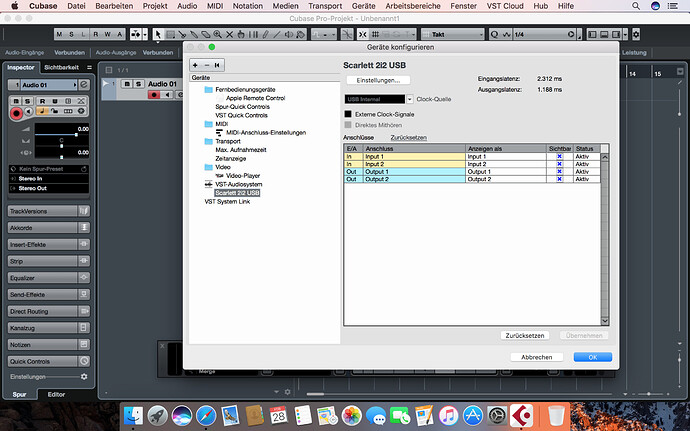Click Einstellungen... button
The image size is (690, 431).
coord(378,80)
